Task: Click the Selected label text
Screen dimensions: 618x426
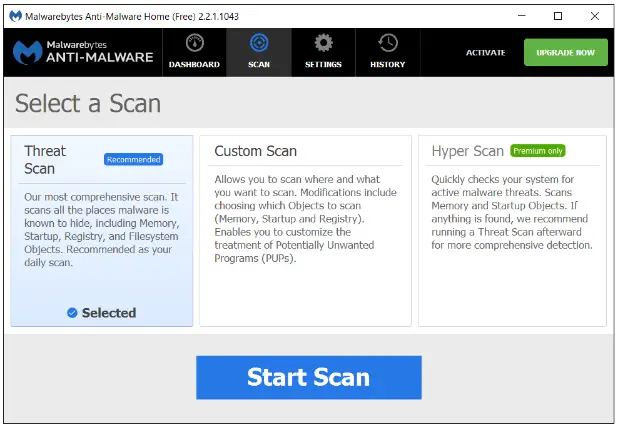Action: tap(109, 313)
